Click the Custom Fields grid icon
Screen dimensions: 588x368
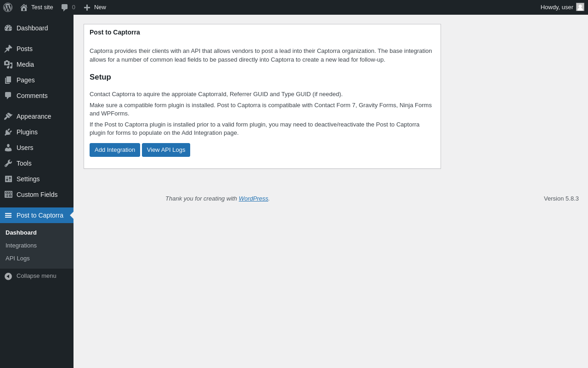tap(8, 195)
